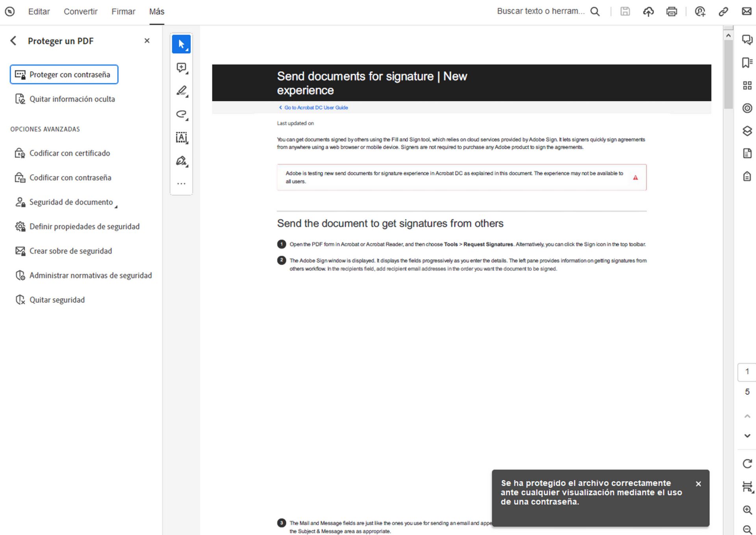Open the more tools ellipsis menu
Viewport: 756px width, 535px height.
pyautogui.click(x=181, y=183)
